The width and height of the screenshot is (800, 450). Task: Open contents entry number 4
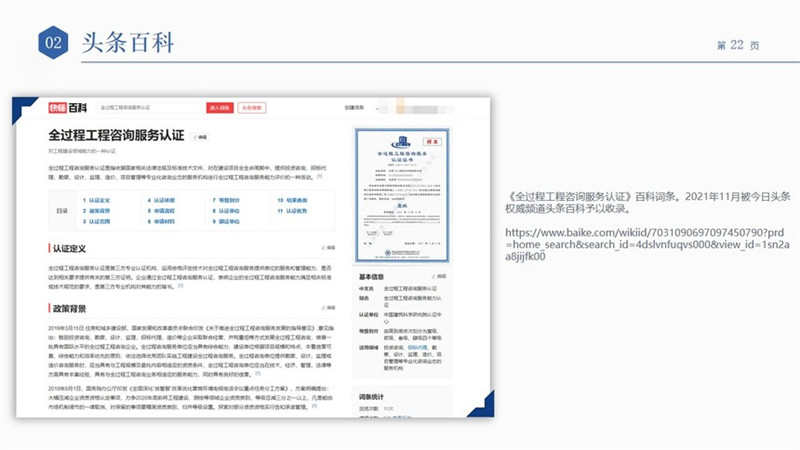click(161, 200)
